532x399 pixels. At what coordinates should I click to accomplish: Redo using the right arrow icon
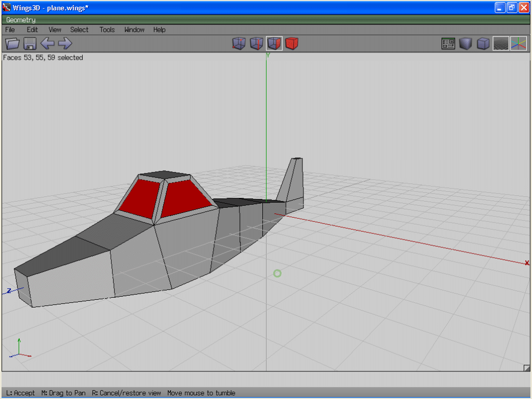point(65,44)
